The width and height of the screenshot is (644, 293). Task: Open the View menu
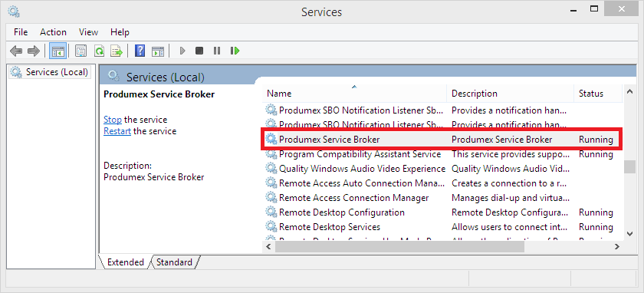(88, 32)
